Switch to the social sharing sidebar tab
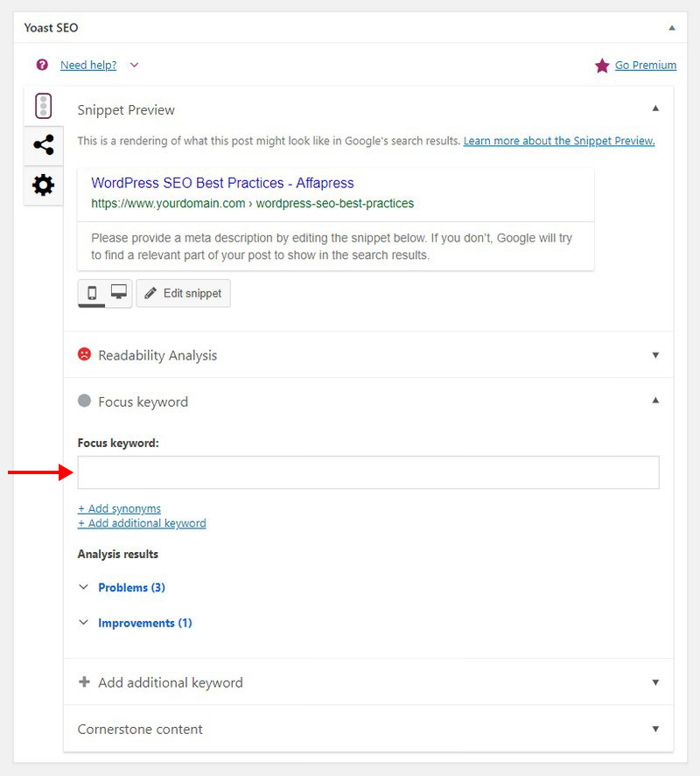This screenshot has width=700, height=776. click(43, 145)
